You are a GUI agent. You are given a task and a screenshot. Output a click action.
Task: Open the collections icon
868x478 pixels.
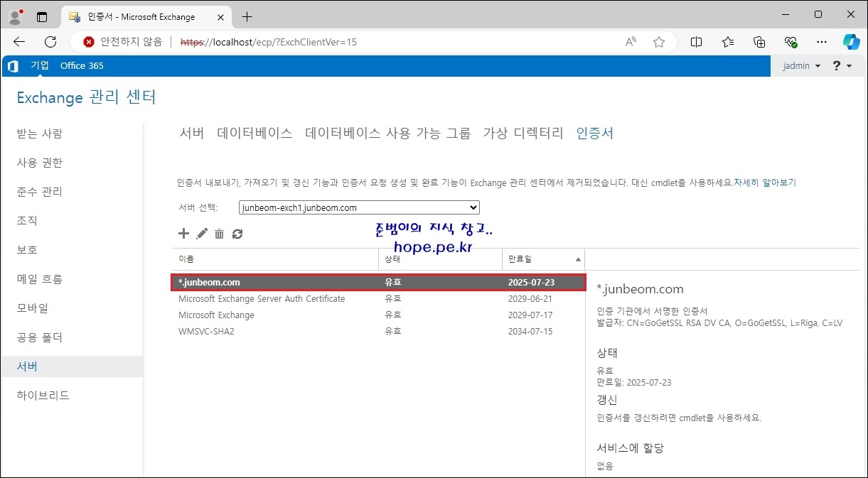click(759, 42)
